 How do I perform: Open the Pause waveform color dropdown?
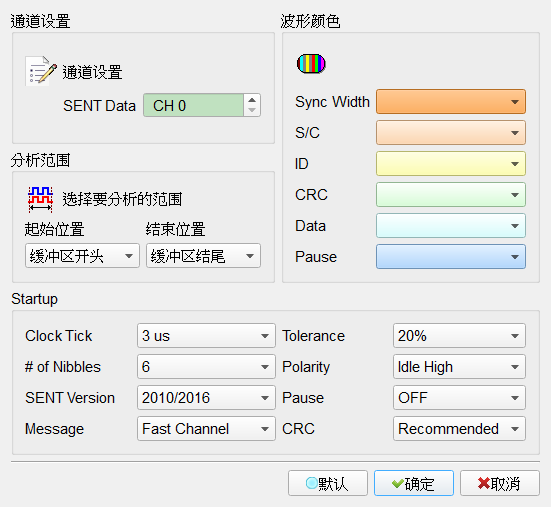pyautogui.click(x=451, y=256)
